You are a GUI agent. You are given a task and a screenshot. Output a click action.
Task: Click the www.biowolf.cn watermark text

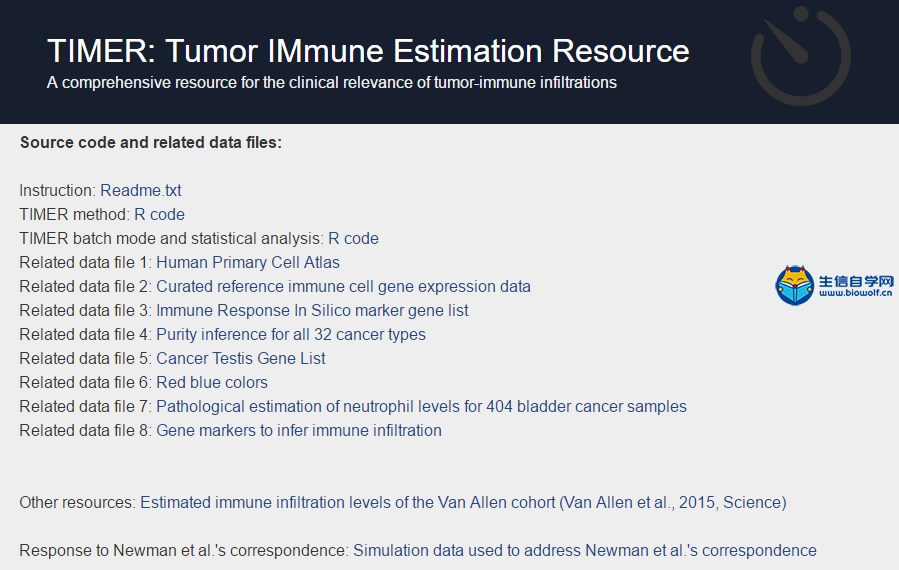click(x=855, y=293)
